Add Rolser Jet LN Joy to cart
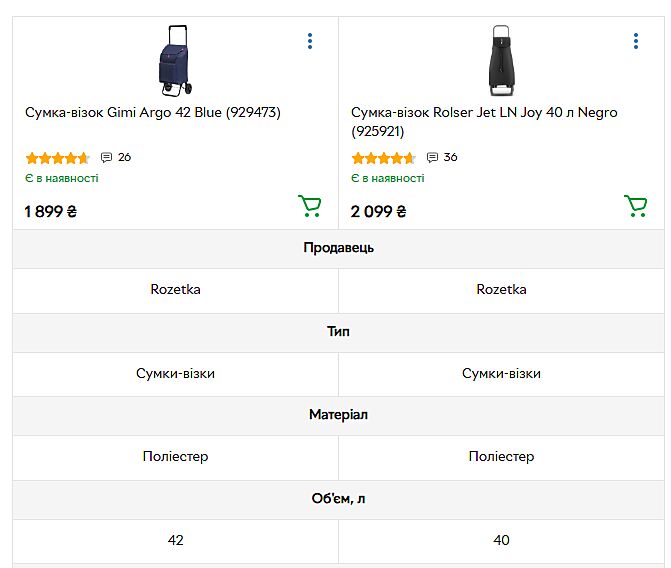This screenshot has width=671, height=568. click(x=635, y=207)
